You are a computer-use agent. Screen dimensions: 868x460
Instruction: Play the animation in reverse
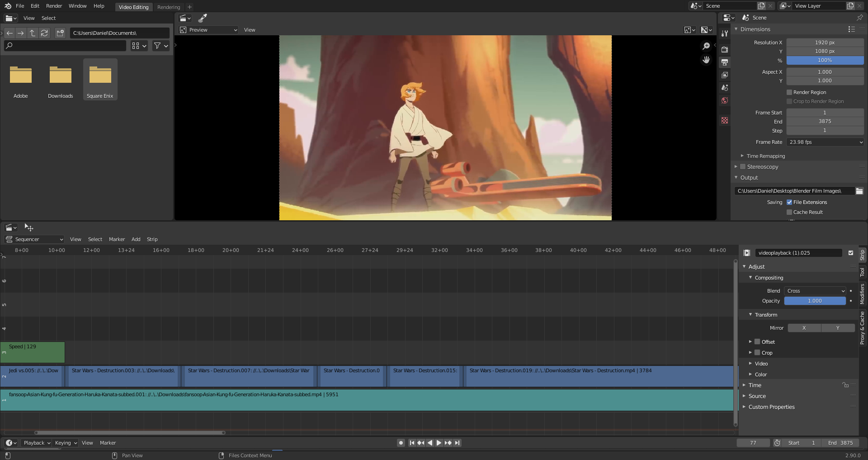click(430, 443)
